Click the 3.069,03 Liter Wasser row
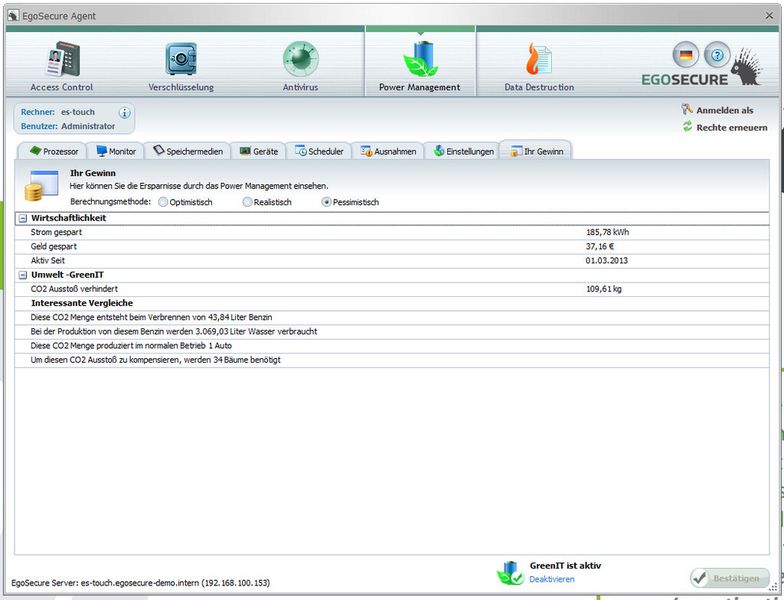The image size is (784, 600). coord(392,332)
